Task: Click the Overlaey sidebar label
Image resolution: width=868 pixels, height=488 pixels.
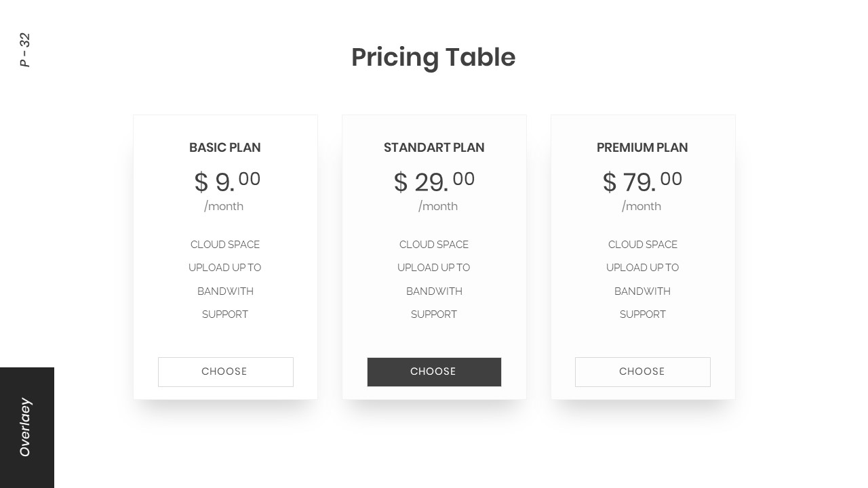Action: 26,427
